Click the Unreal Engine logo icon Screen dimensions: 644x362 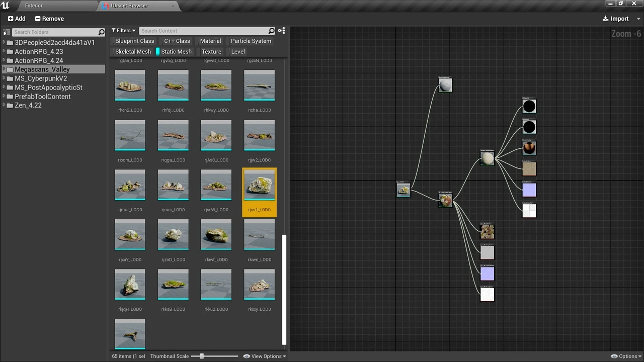[6, 6]
